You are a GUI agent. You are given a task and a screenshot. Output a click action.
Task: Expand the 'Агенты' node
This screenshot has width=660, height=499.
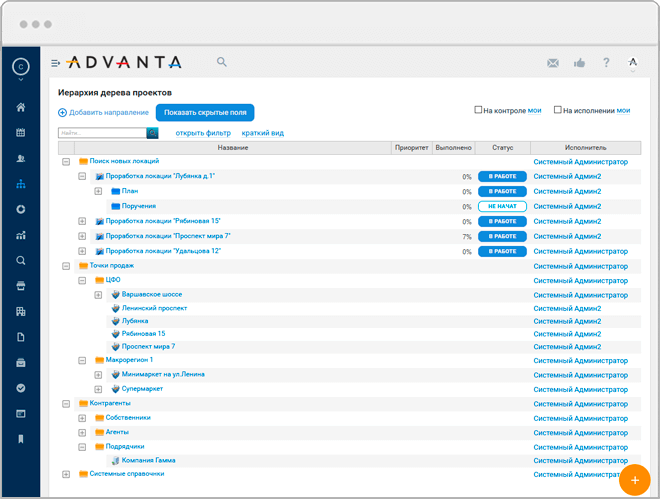coord(82,433)
